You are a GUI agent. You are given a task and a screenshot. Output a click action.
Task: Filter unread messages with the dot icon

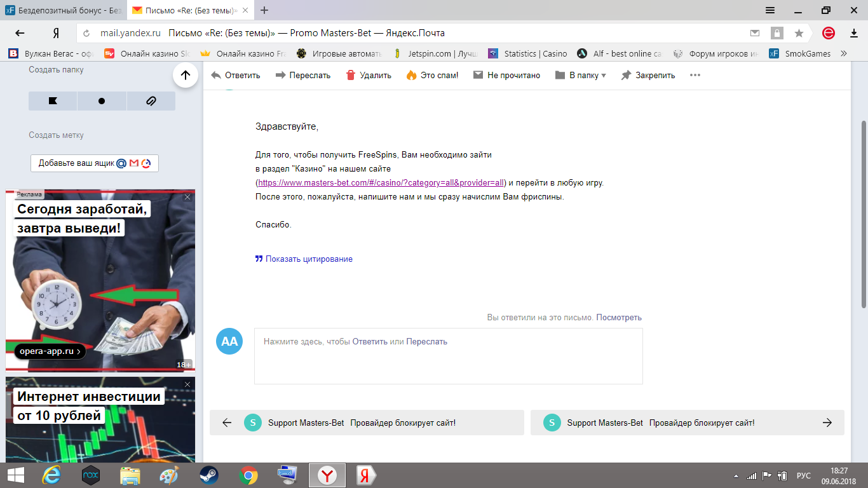click(102, 101)
